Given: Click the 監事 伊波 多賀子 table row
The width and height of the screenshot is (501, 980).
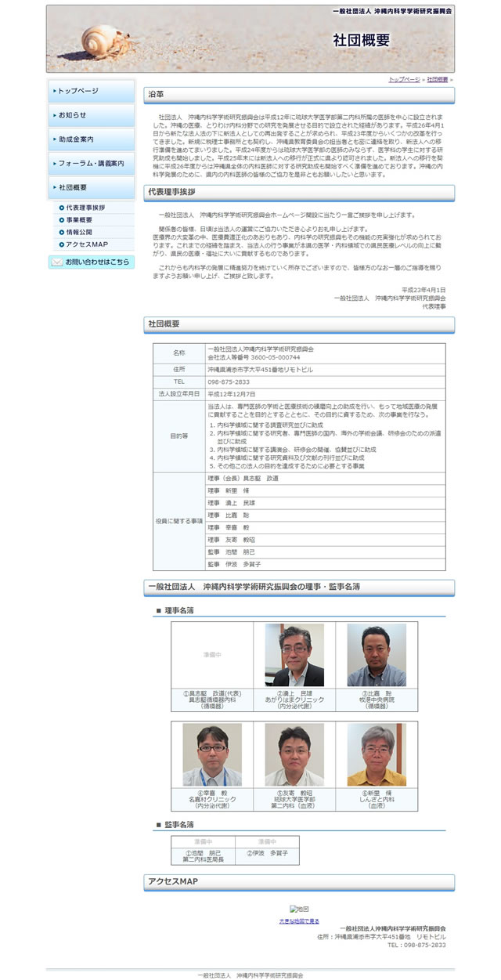Looking at the screenshot, I should [325, 564].
